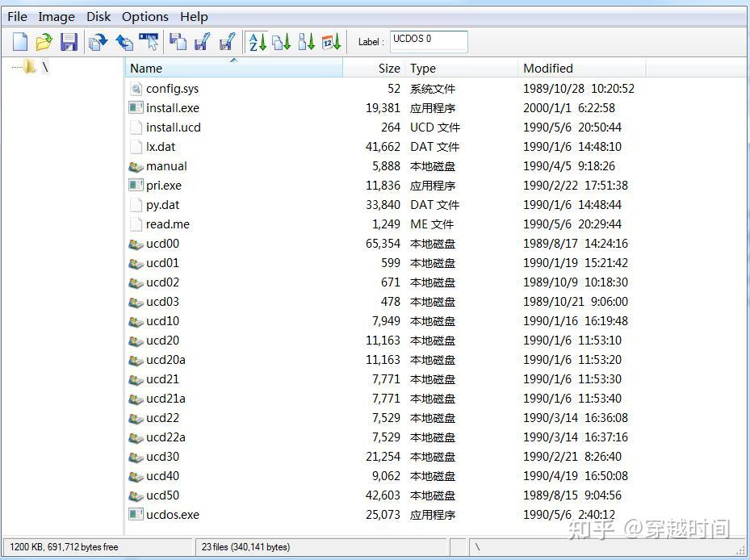Extract selected files from the image
750x560 pixels.
coord(96,41)
